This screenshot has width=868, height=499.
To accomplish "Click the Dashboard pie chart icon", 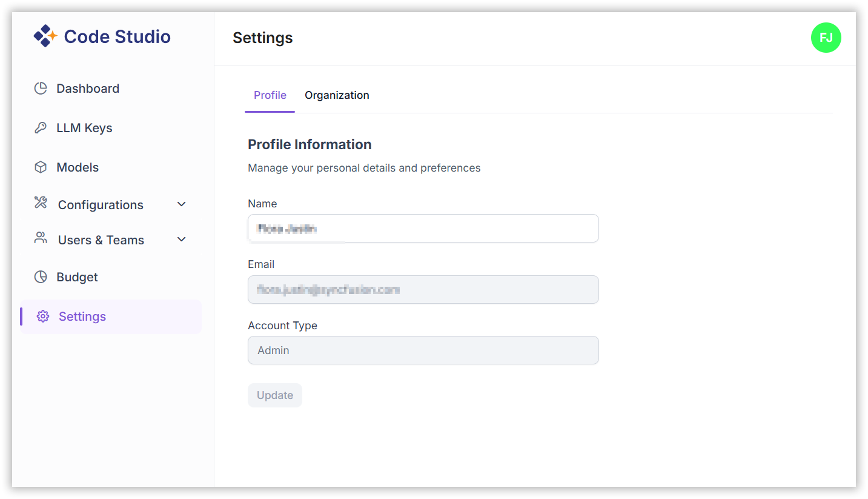I will [40, 88].
